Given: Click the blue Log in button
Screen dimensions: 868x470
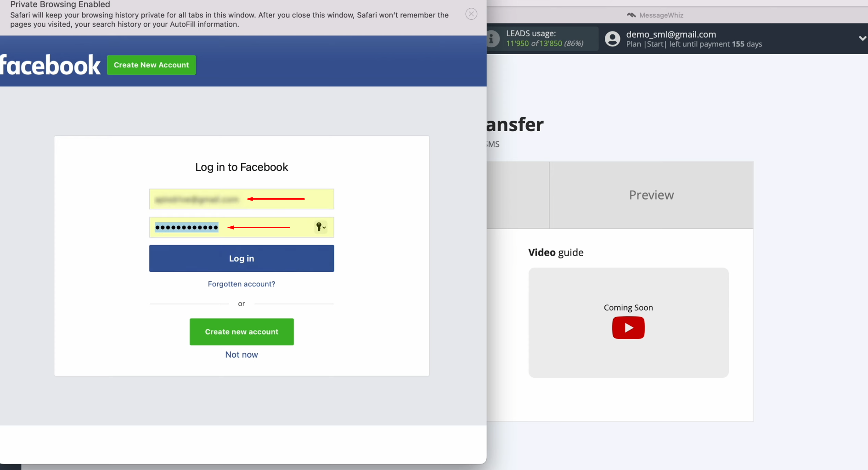Looking at the screenshot, I should coord(242,258).
